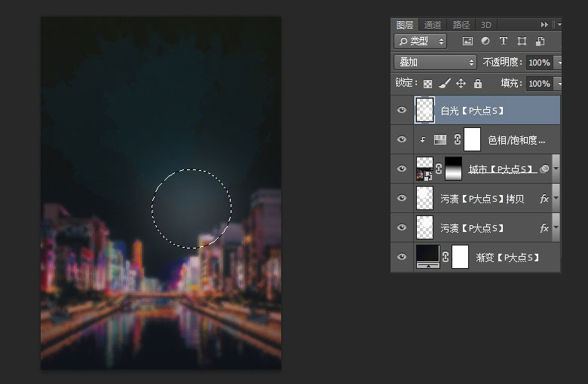Select the 城市 layer gradient mask thumbnail
588x384 pixels.
click(x=454, y=169)
